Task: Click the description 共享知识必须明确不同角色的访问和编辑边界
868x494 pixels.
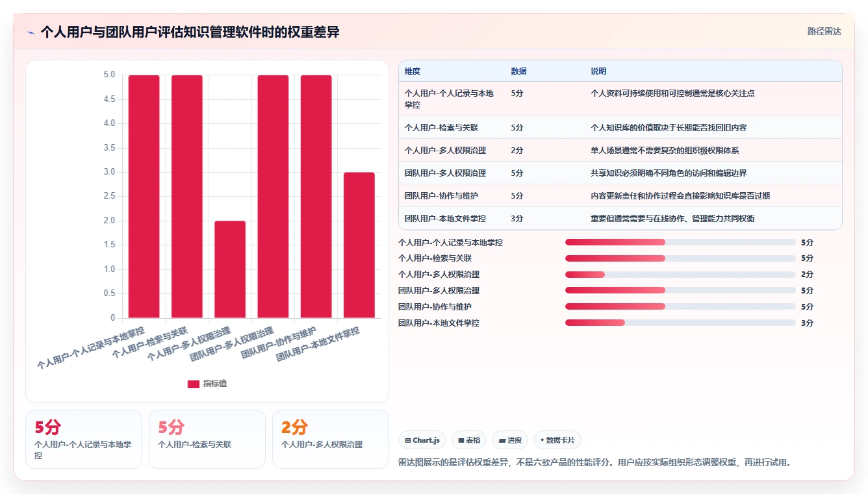Action: (669, 173)
